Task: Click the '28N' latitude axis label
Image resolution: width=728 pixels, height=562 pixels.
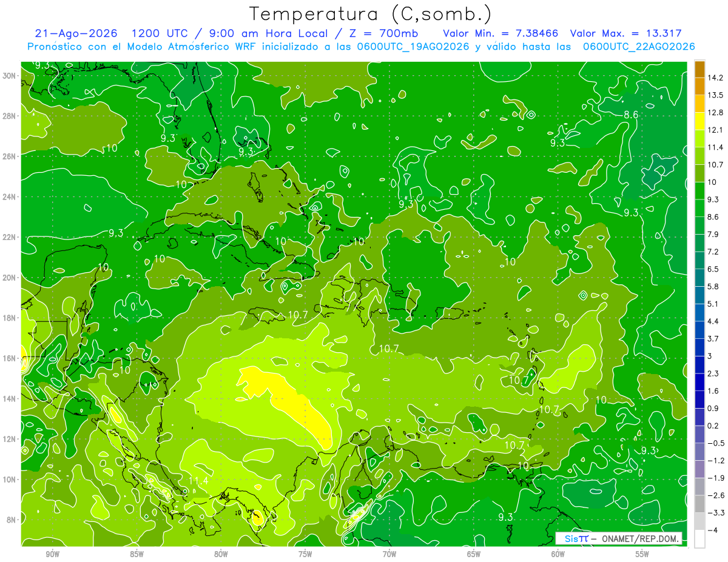Action: pyautogui.click(x=10, y=116)
